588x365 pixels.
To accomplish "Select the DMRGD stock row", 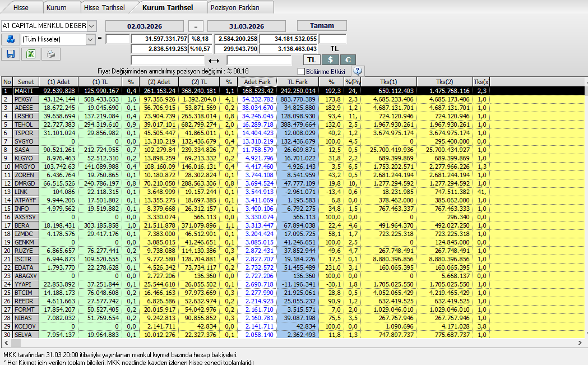I will point(293,183).
